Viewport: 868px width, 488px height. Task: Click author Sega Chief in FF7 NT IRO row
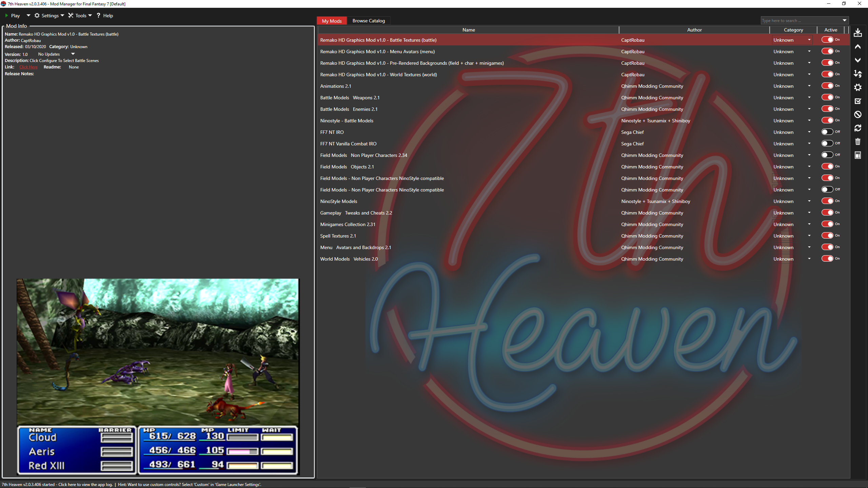pos(632,132)
